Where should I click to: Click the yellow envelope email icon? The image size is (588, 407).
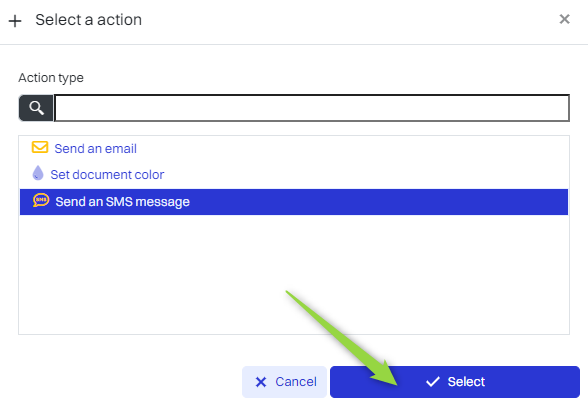pyautogui.click(x=40, y=147)
